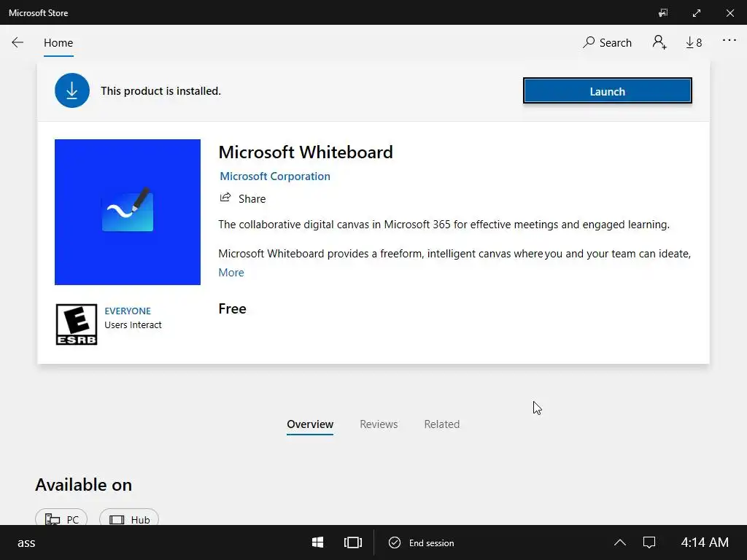Click the cast-to-device title bar icon
The width and height of the screenshot is (747, 560).
click(x=663, y=13)
